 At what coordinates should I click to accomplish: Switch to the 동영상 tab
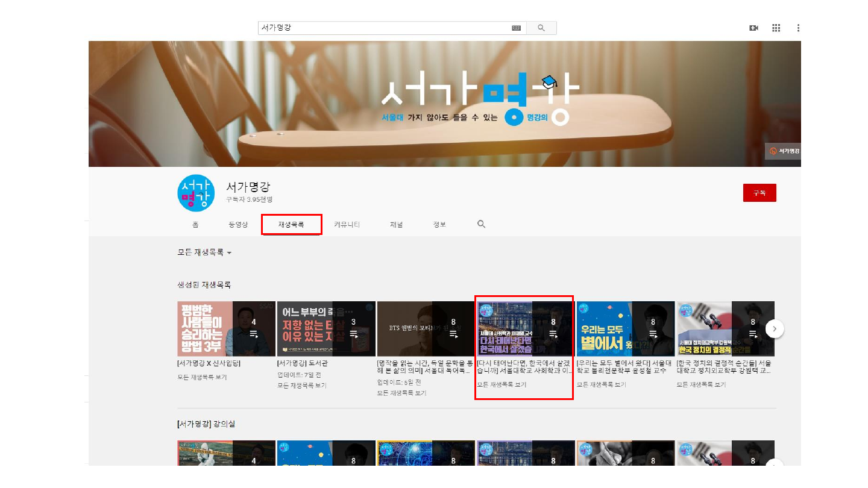238,225
